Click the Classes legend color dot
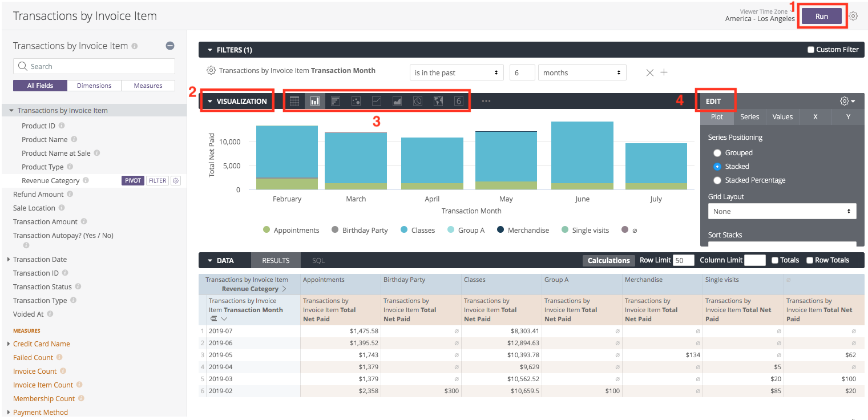 404,230
